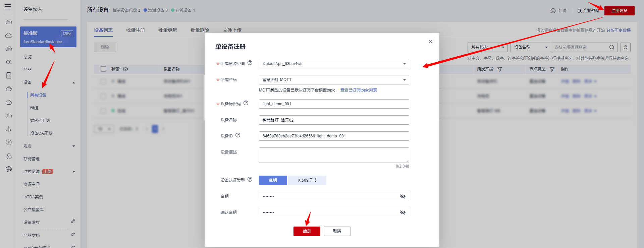
Task: Cancel the dialog with 取消
Action: pos(337,231)
